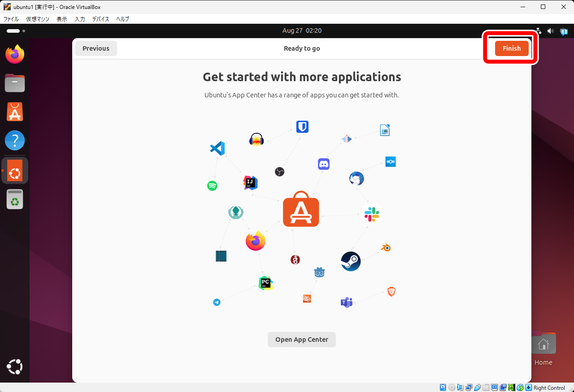Click the central App Center bag illustration
574x392 pixels.
[x=301, y=209]
